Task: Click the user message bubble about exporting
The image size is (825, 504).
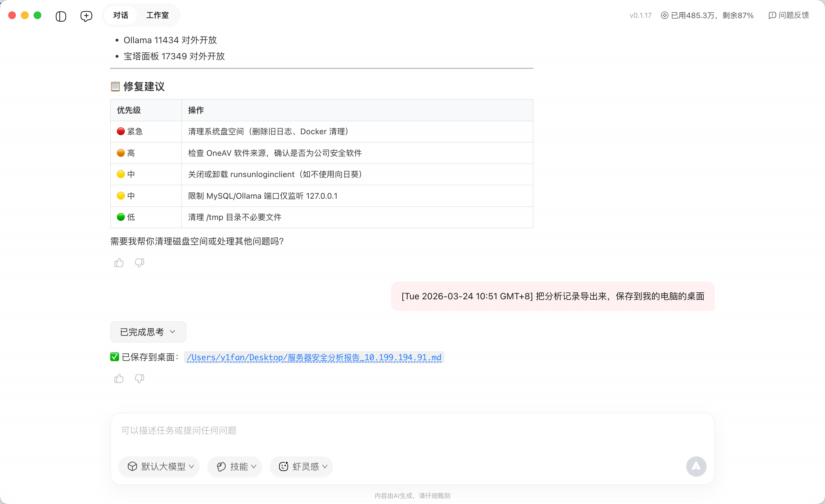Action: (553, 296)
